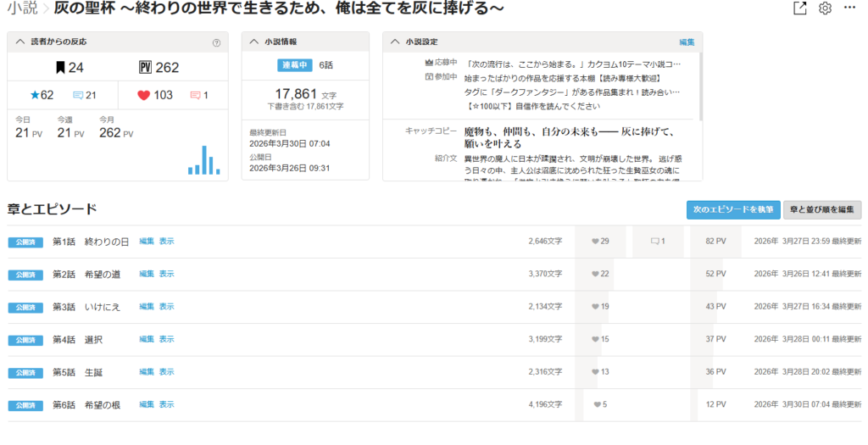Click the PV bar chart icon
This screenshot has height=445, width=868.
click(x=203, y=160)
